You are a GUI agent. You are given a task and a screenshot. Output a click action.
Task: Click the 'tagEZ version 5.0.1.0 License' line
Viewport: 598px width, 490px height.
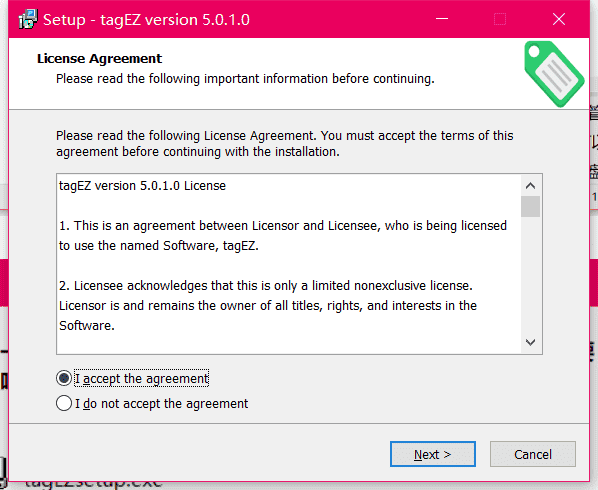pos(142,186)
